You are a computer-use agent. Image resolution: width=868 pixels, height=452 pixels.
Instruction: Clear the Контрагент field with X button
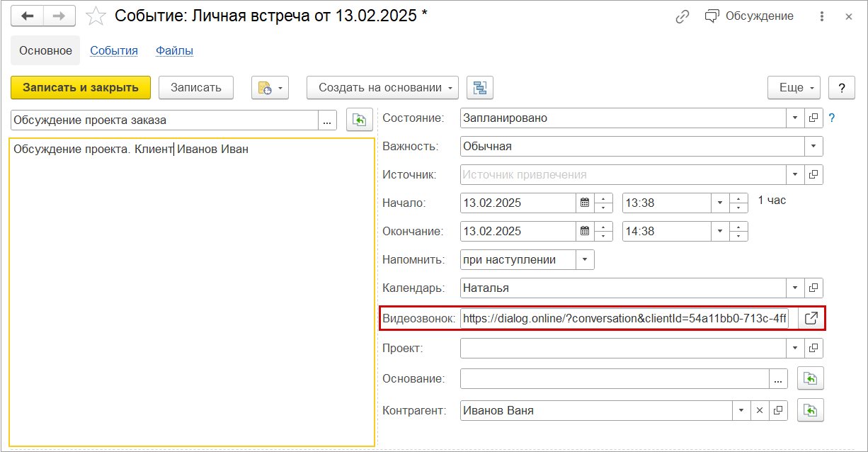(x=760, y=409)
